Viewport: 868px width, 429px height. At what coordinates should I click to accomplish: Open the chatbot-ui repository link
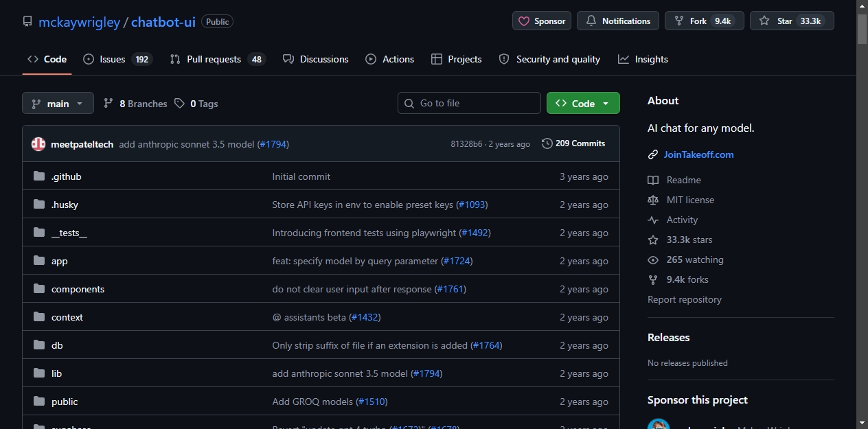[163, 21]
